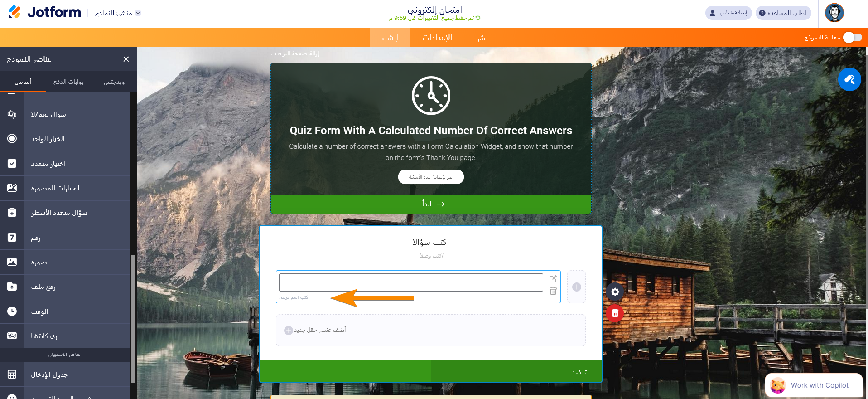
Task: Close the عناصر النموذج panel
Action: point(126,59)
